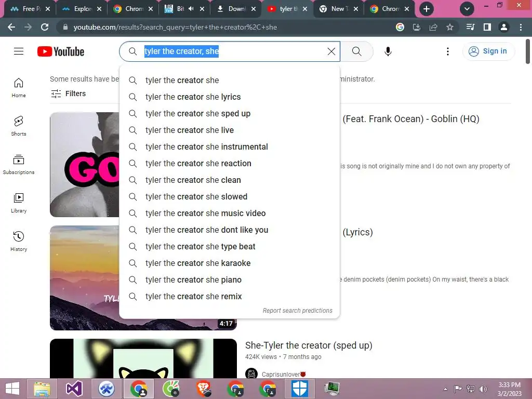Select suggestion 'tyler the creator she clean'
Viewport: 532px width, 399px height.
tap(229, 180)
